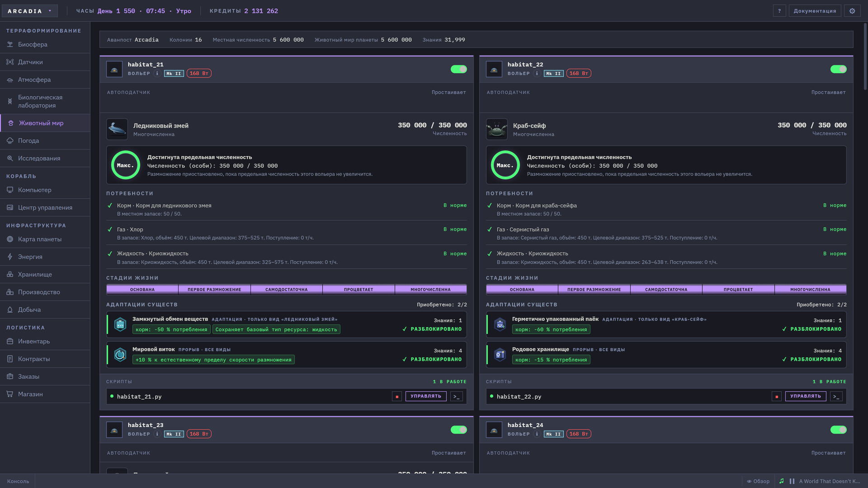Open terminal for habitat_21.py
The image size is (868, 488).
tap(457, 397)
